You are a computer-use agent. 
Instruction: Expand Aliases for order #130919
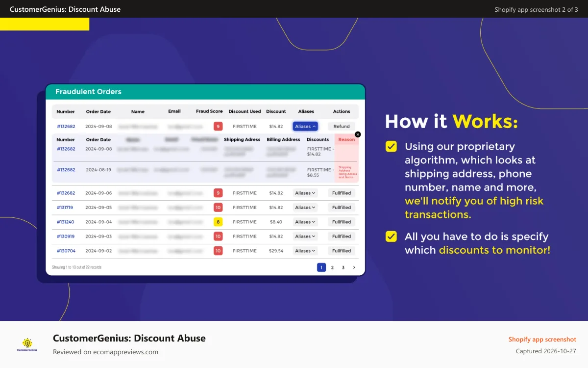tap(305, 237)
